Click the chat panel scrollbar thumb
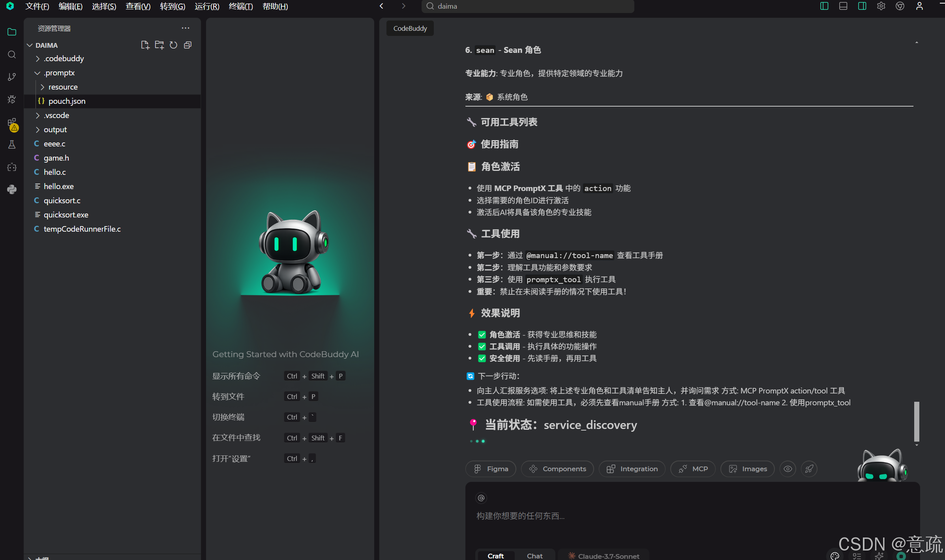 (x=917, y=422)
